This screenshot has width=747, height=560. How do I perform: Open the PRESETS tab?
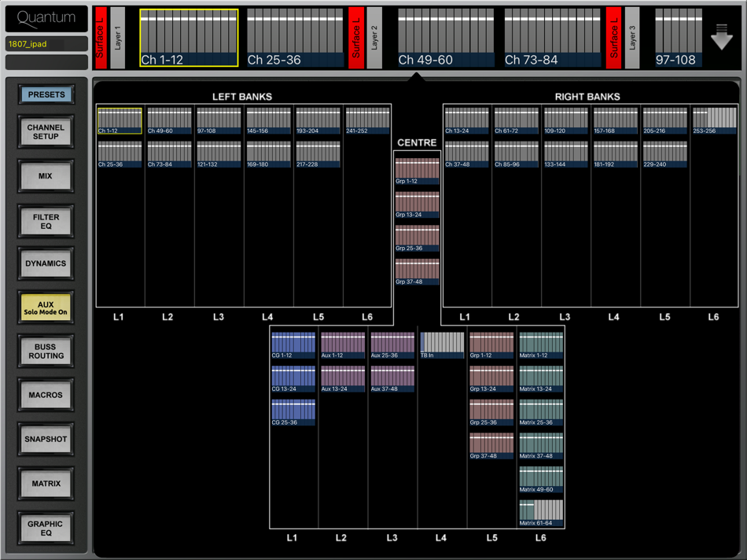tap(46, 94)
